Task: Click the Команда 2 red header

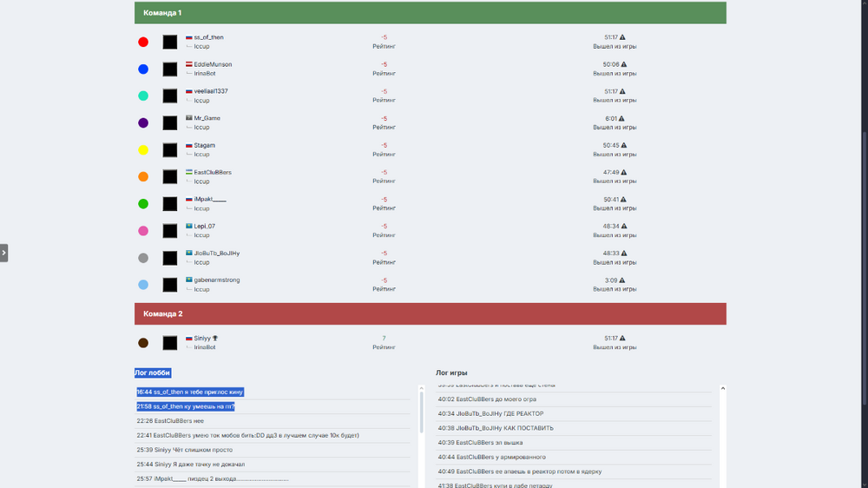Action: [x=430, y=313]
